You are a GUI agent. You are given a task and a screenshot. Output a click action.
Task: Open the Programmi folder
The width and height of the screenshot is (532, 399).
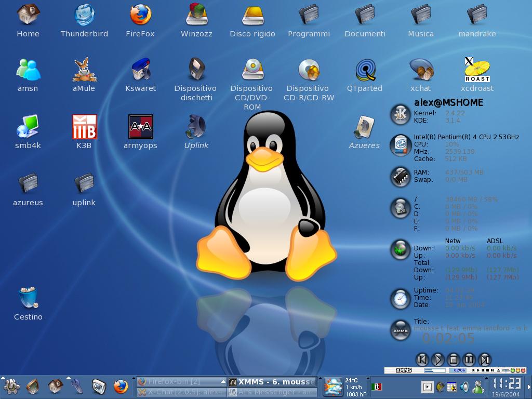coord(309,14)
